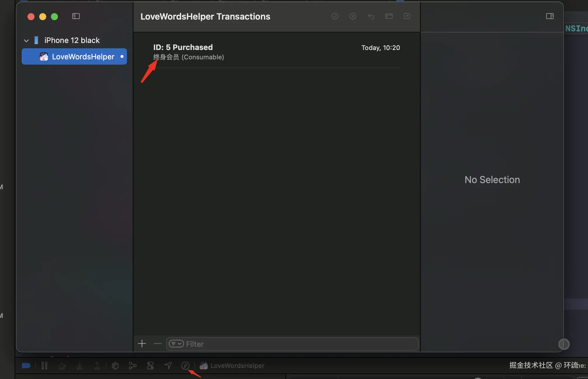This screenshot has width=588, height=379.
Task: Open StoreKit transaction manager in debug bar
Action: click(x=185, y=366)
